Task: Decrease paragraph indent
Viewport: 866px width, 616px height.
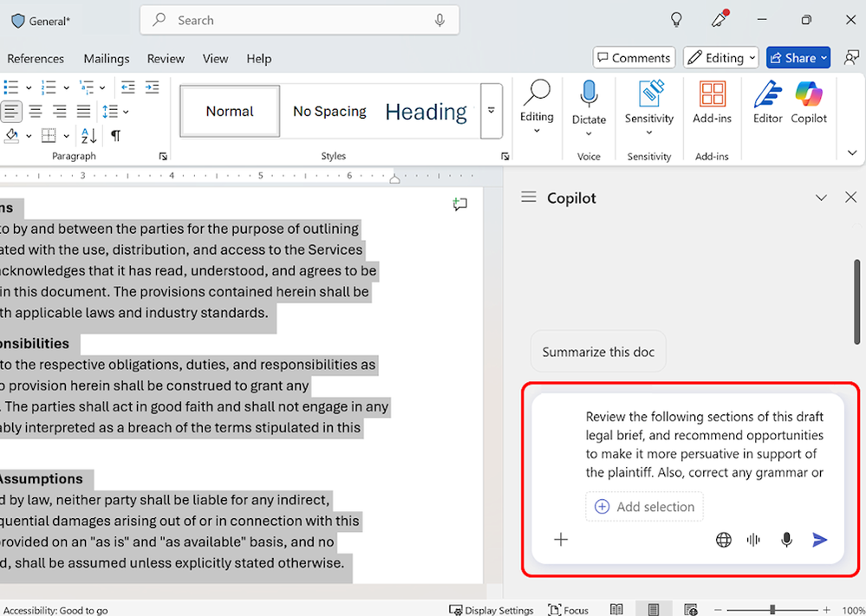Action: coord(128,88)
